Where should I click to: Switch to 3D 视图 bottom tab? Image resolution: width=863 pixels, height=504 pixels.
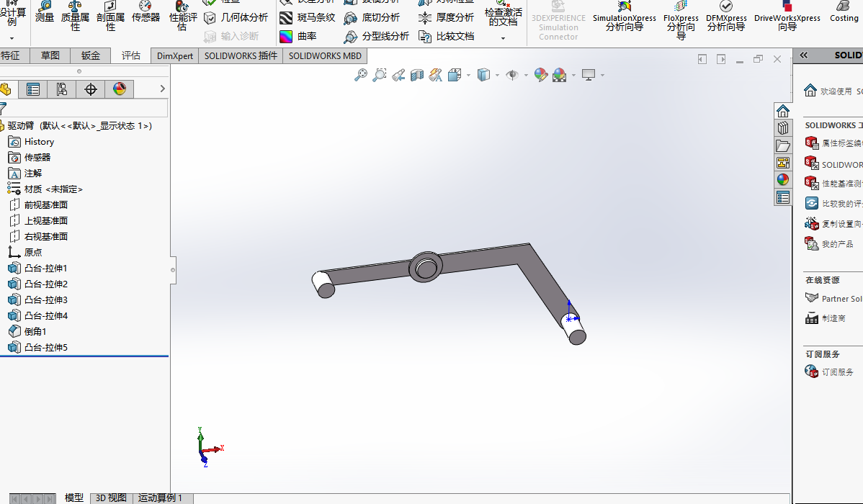(x=111, y=498)
